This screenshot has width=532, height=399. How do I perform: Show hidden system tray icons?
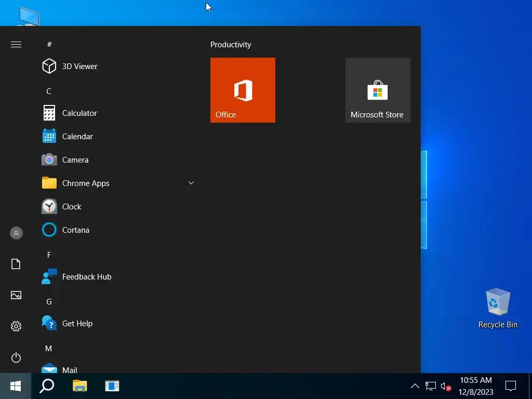pos(415,386)
